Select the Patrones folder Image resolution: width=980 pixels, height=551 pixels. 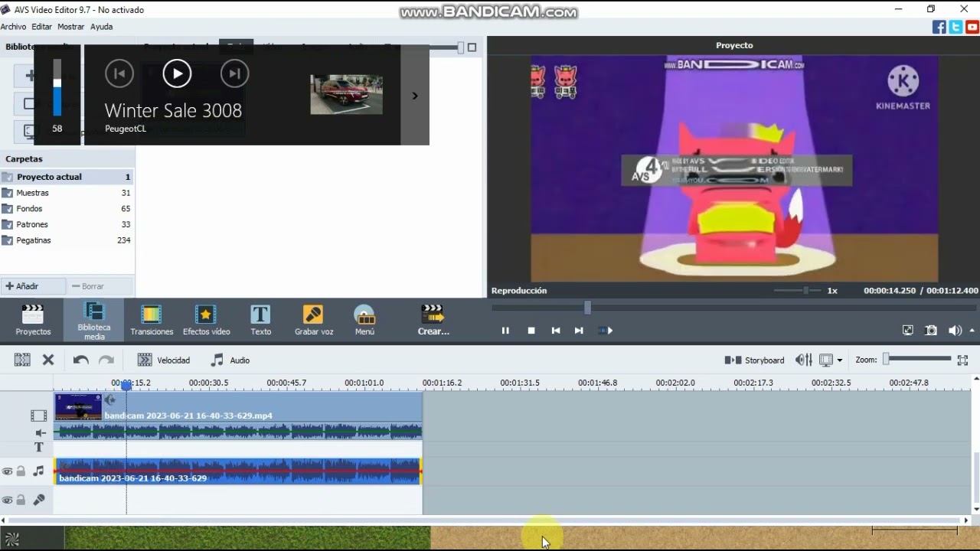point(67,224)
